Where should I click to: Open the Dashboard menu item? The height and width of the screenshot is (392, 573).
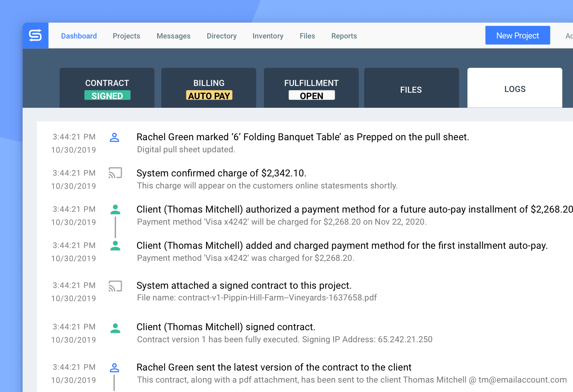(79, 36)
